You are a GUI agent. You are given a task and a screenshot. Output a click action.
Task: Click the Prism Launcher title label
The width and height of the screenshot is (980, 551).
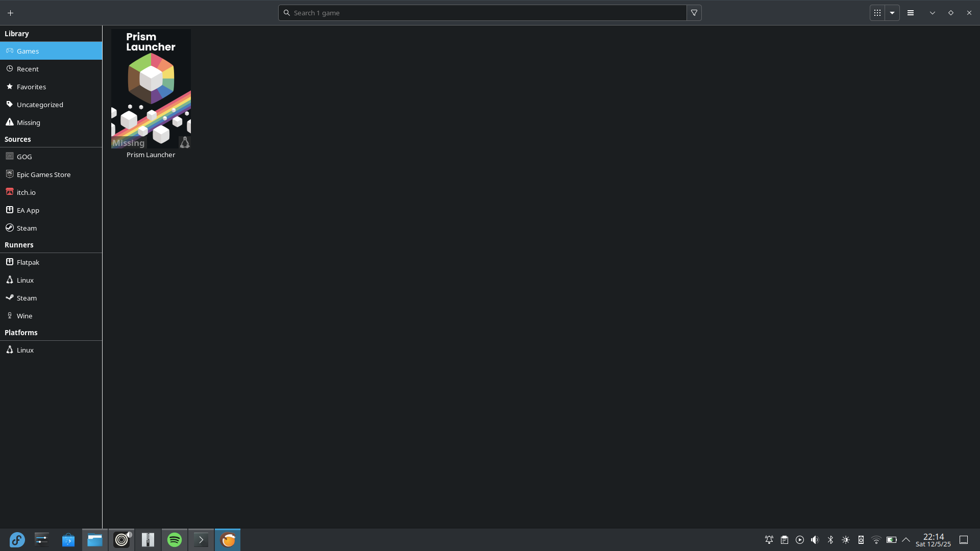click(x=151, y=155)
